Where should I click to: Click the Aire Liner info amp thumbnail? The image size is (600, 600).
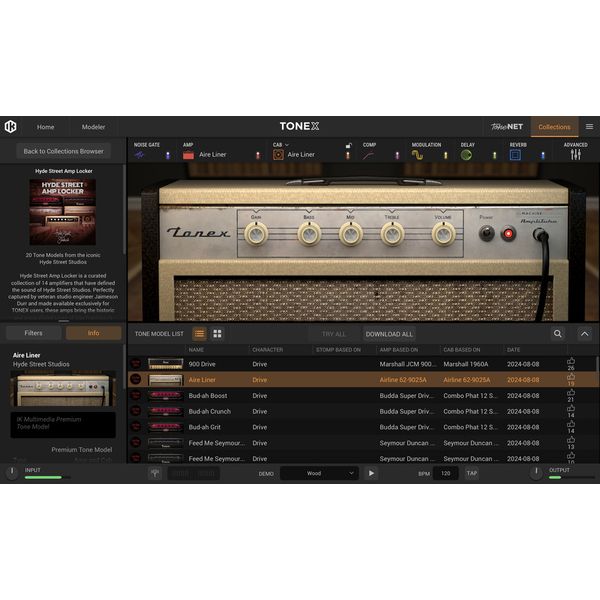point(63,389)
